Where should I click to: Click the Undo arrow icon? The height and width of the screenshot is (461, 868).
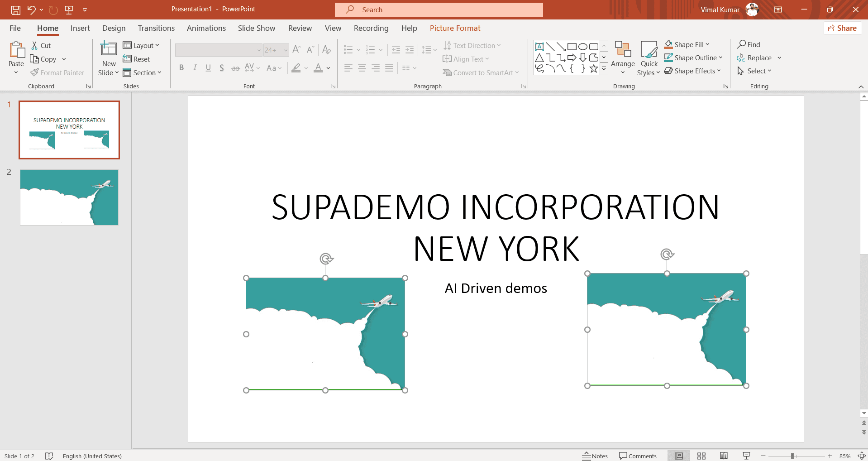(31, 10)
